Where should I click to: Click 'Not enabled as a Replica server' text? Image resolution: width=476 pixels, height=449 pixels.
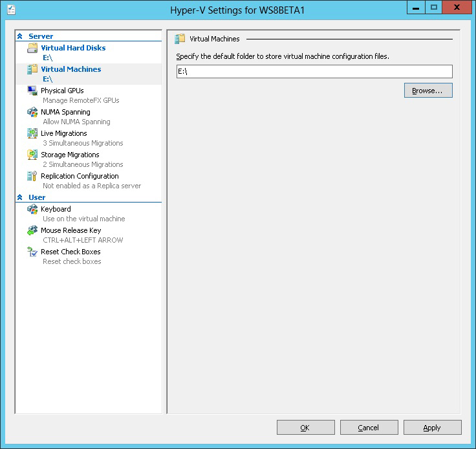click(x=92, y=186)
